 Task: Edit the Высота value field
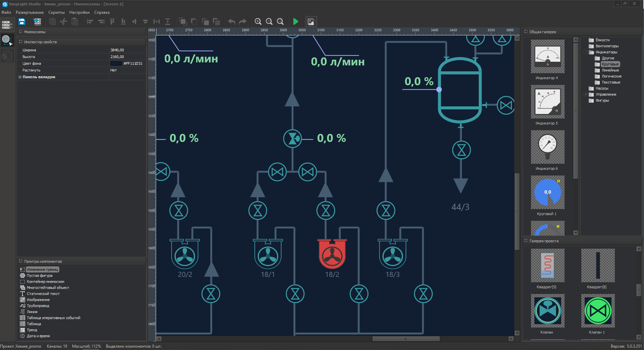pos(127,57)
